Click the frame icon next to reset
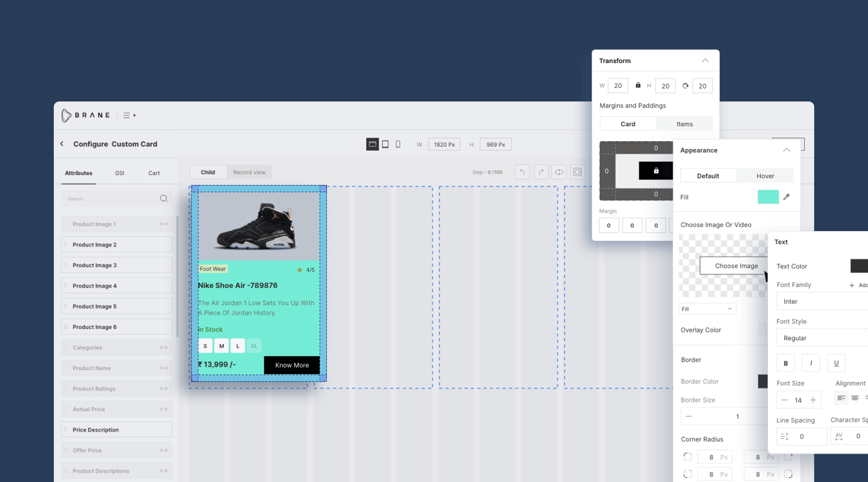Viewport: 868px width, 482px height. pyautogui.click(x=578, y=172)
